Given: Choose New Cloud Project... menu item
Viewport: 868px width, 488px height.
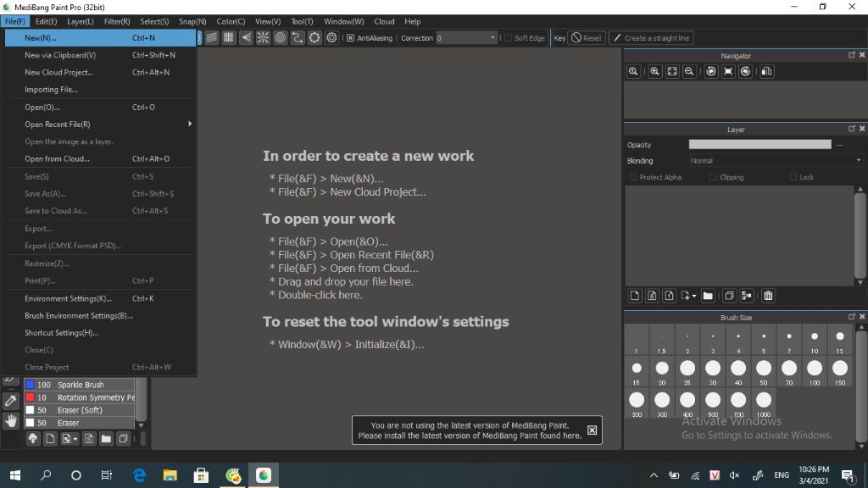Looking at the screenshot, I should pos(101,72).
